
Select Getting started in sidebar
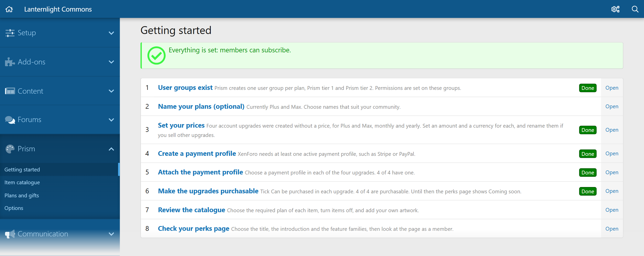pyautogui.click(x=59, y=169)
